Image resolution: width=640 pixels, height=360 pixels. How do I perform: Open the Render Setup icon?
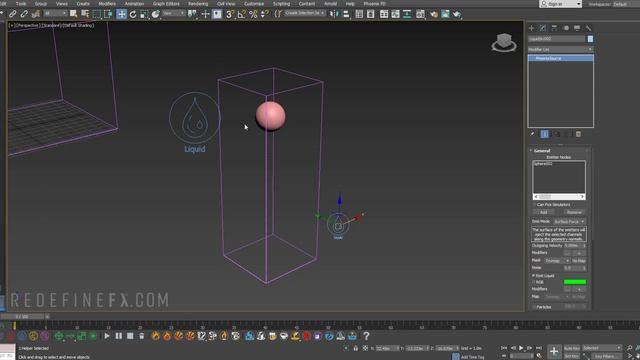433,14
